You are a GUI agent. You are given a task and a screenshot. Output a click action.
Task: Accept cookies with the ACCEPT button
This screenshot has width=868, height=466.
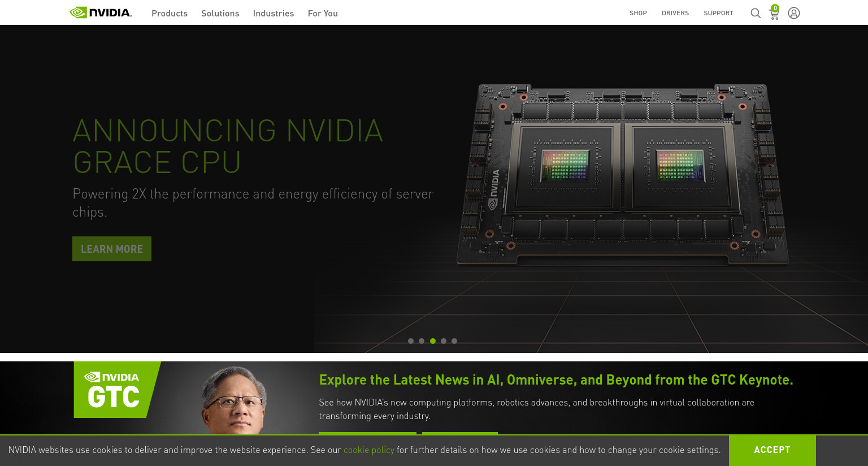[x=772, y=450]
